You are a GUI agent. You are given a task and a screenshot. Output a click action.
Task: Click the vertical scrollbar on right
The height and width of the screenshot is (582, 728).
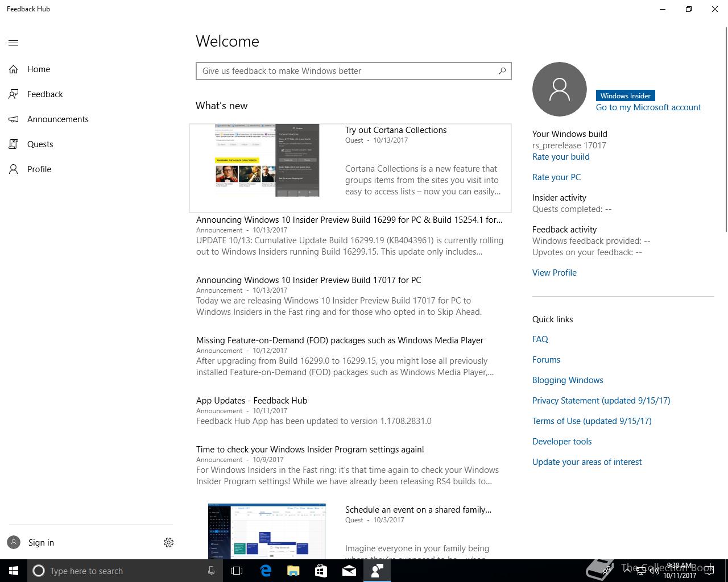point(726,130)
